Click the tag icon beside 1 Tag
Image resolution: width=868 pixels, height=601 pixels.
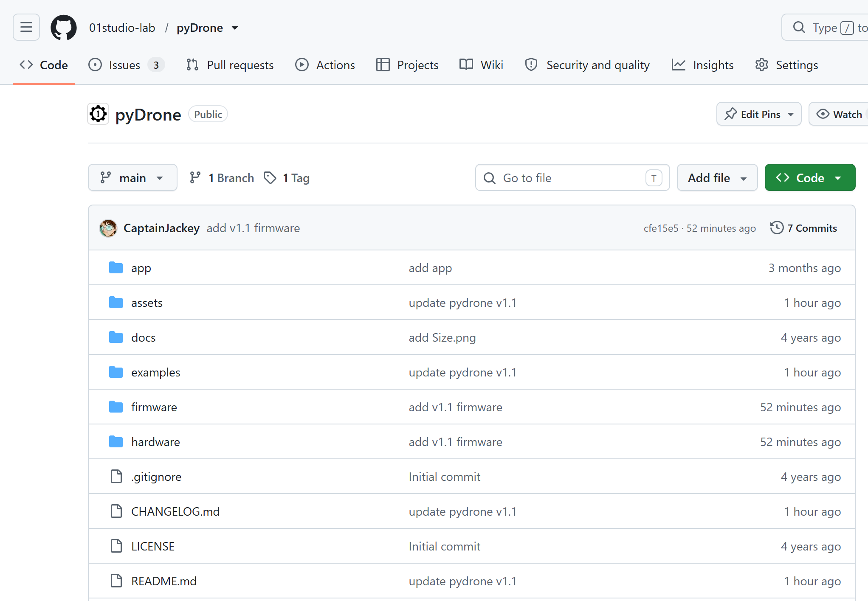[270, 178]
